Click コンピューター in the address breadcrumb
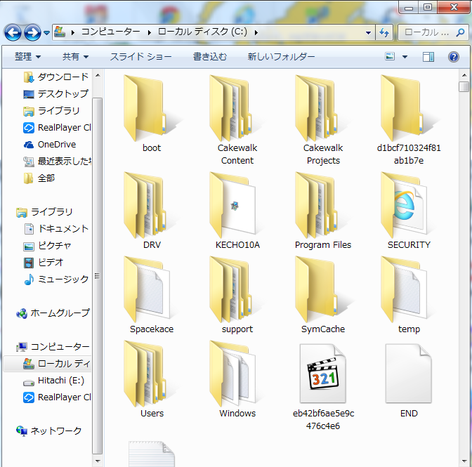472x467 pixels. [110, 32]
